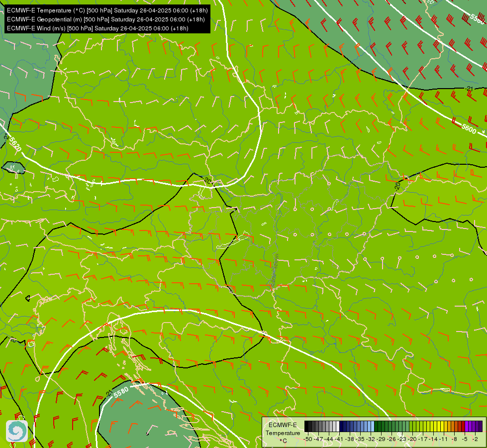Select the ECMWF-E Wind title line
This screenshot has height=448, width=487.
click(97, 28)
